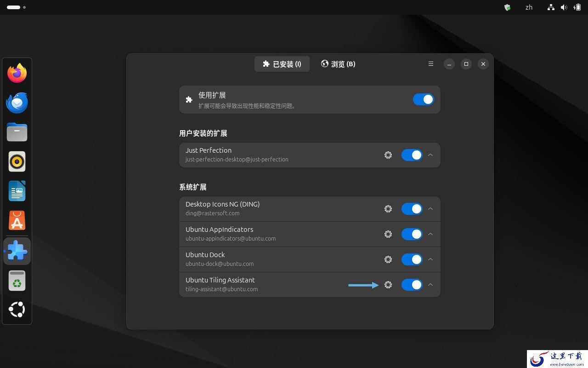Open the Trash from the dock
The height and width of the screenshot is (368, 588).
tap(17, 281)
